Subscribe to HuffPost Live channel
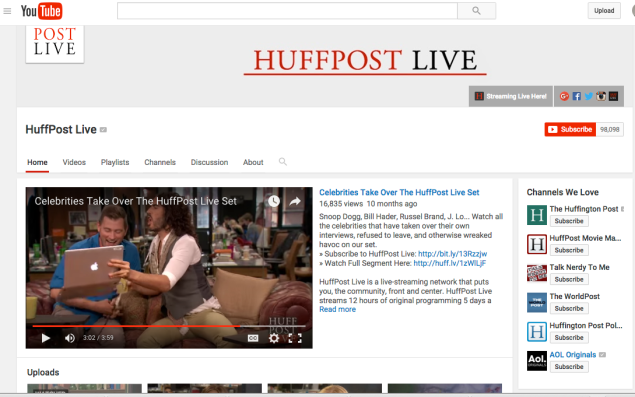Image resolution: width=635 pixels, height=397 pixels. [x=570, y=130]
